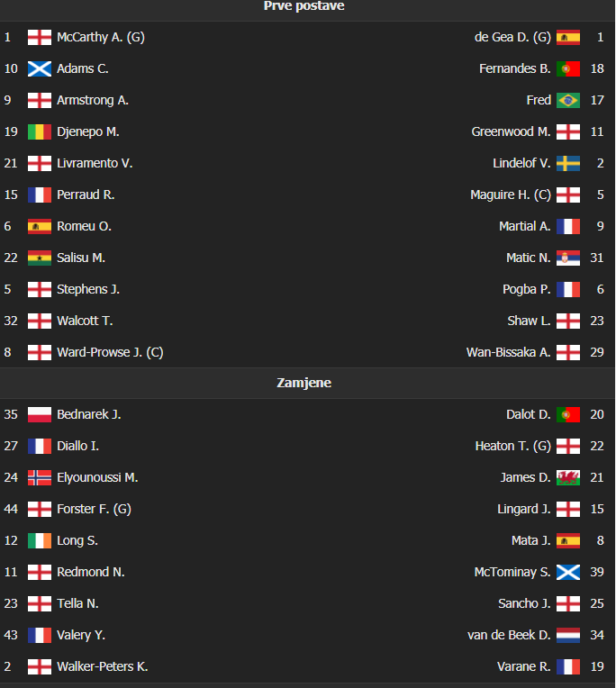Screen dimensions: 616x688
Task: Click the Brazil flag next to Fred
Action: [568, 101]
